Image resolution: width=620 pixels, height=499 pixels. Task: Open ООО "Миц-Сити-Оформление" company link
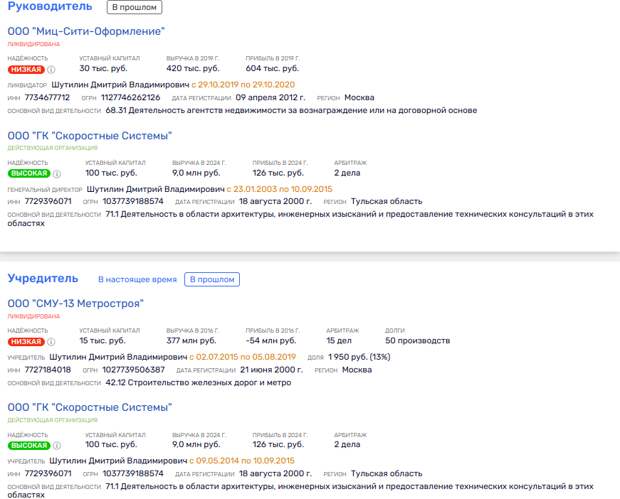tap(86, 31)
